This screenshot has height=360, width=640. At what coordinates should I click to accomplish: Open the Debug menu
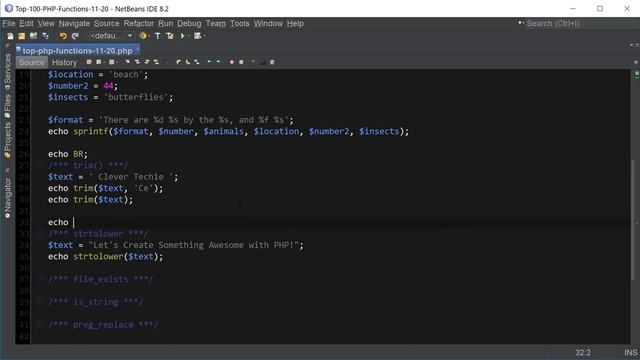coord(189,24)
